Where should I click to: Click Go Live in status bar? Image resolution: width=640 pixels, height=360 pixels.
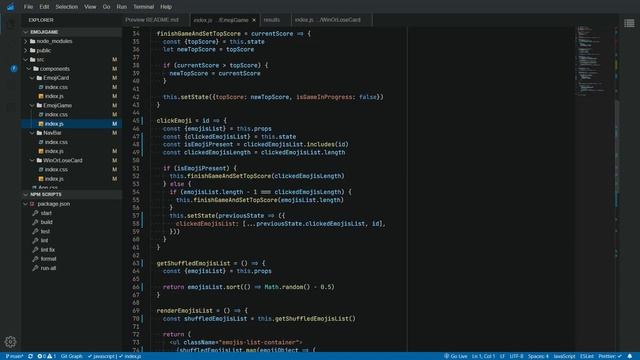click(x=456, y=356)
